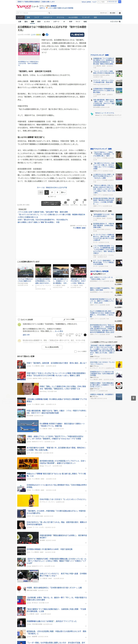This screenshot has height=644, width=138.
Task: Share article on Facebook
Action: point(47,35)
